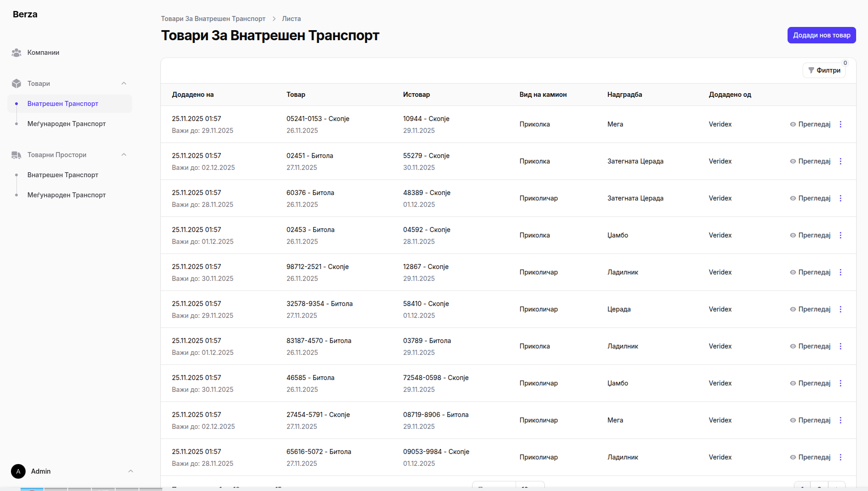Screen dimensions: 868x491
Task: Collapse the Товари sidebar group chevron
Action: (124, 84)
